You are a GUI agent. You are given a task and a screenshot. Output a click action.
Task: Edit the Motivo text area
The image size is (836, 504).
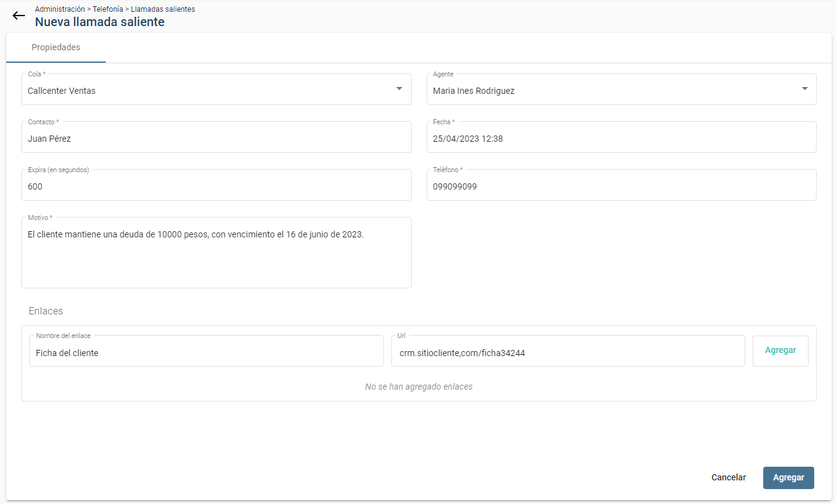(x=216, y=253)
